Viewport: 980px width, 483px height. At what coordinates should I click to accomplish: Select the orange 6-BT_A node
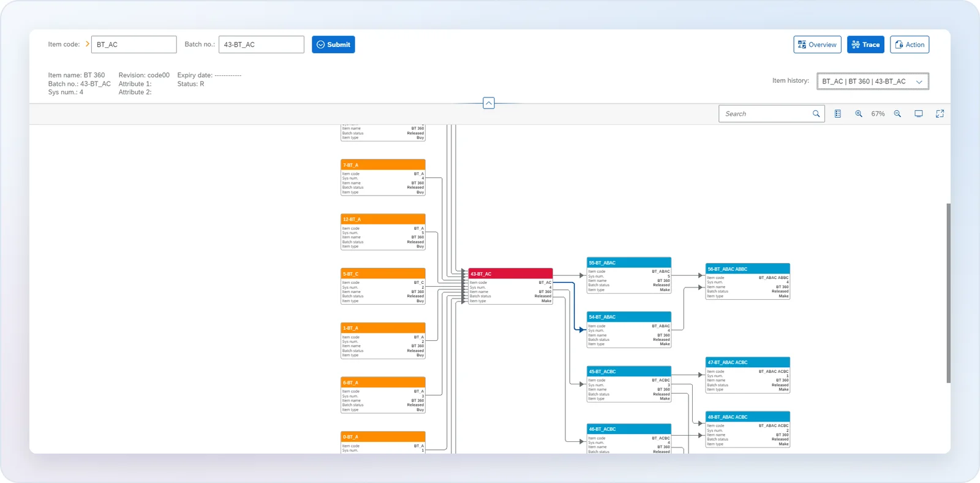pyautogui.click(x=383, y=395)
